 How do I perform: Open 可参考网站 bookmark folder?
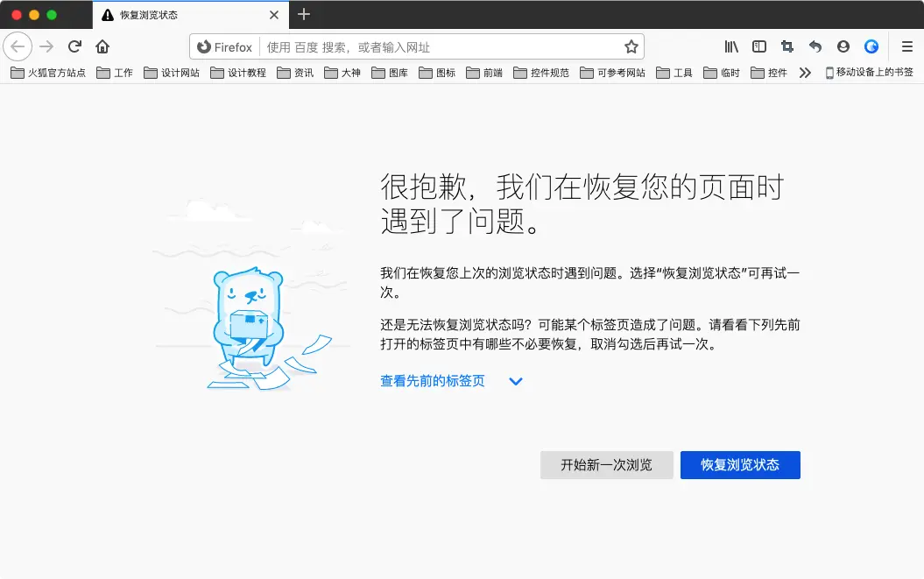coord(613,73)
